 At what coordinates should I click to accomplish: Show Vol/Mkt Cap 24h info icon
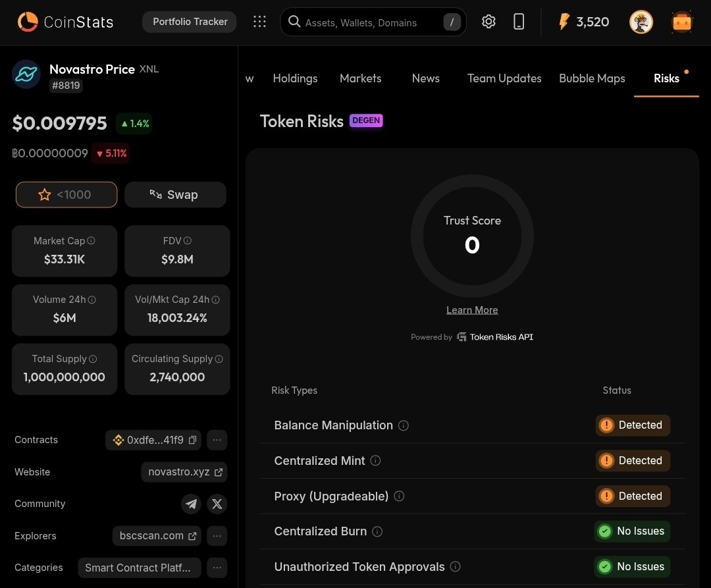(216, 300)
